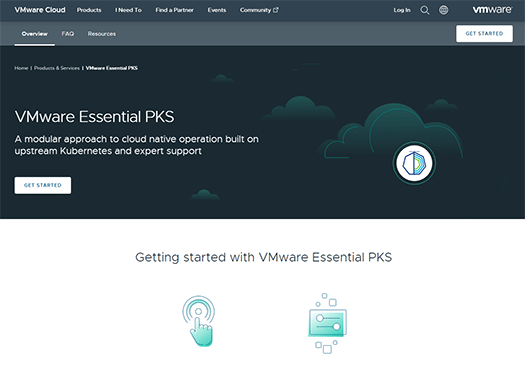
Task: Switch to the Resources tab
Action: [x=102, y=34]
